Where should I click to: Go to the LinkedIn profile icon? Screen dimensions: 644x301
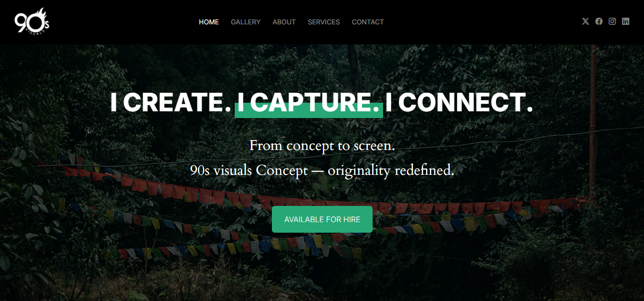pyautogui.click(x=625, y=21)
